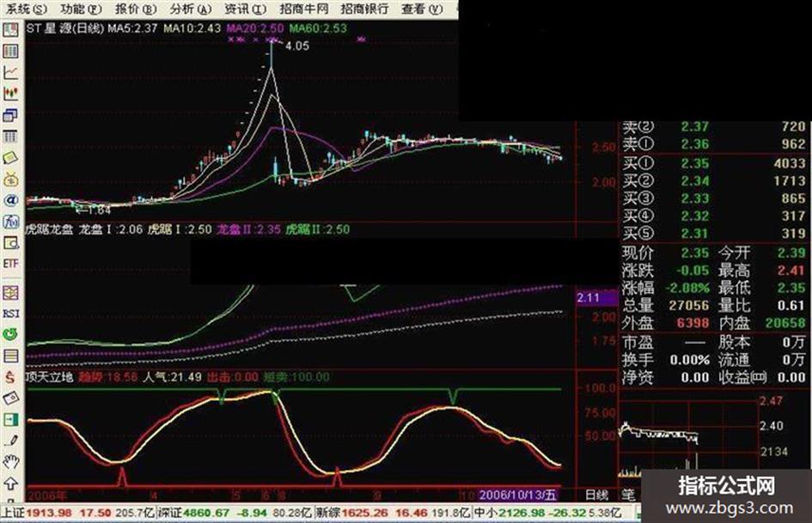Image resolution: width=812 pixels, height=523 pixels.
Task: Click the horizontal rows list icon
Action: [x=11, y=356]
